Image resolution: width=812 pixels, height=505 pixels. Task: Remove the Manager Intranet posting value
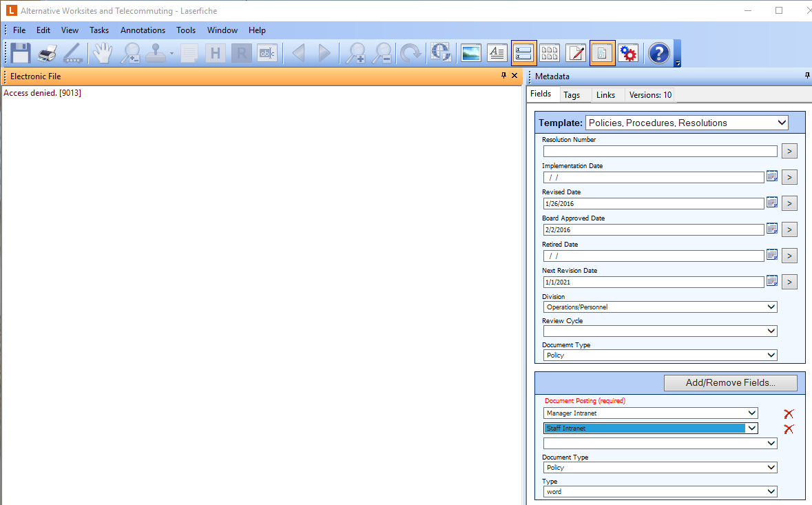tap(789, 414)
